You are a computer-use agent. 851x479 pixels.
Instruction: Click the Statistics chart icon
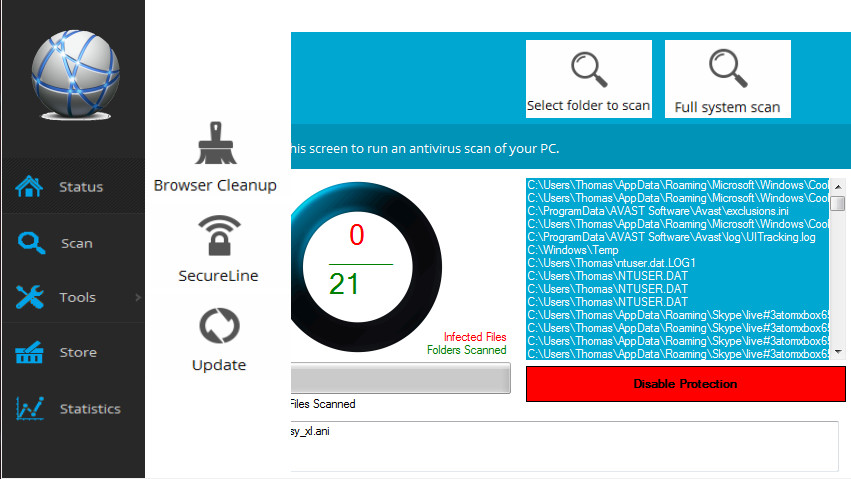[x=29, y=408]
